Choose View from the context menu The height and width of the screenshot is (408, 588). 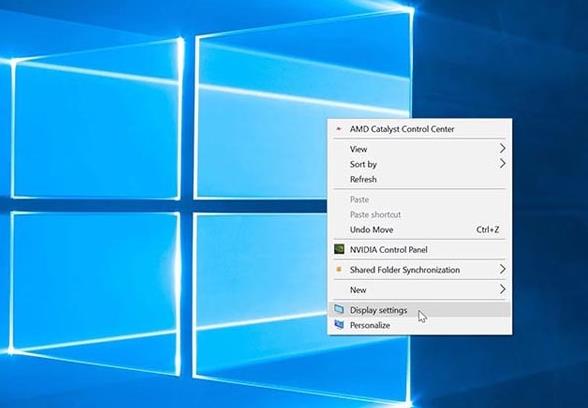[420, 149]
